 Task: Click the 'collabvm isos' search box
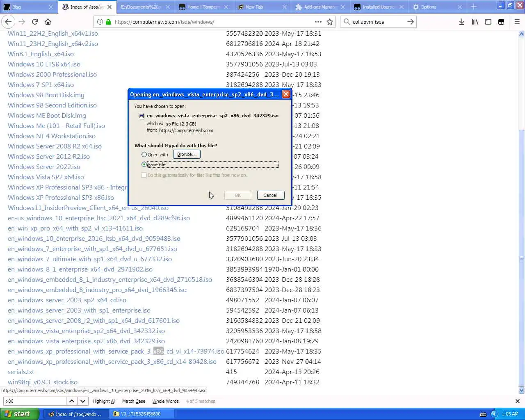[x=377, y=22]
